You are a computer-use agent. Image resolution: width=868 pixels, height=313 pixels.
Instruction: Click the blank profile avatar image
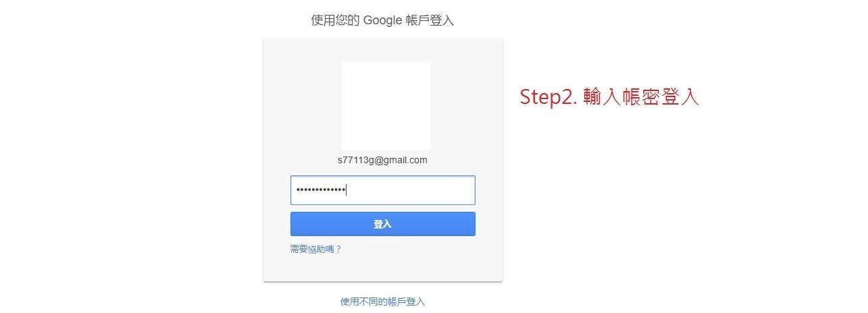coord(386,106)
